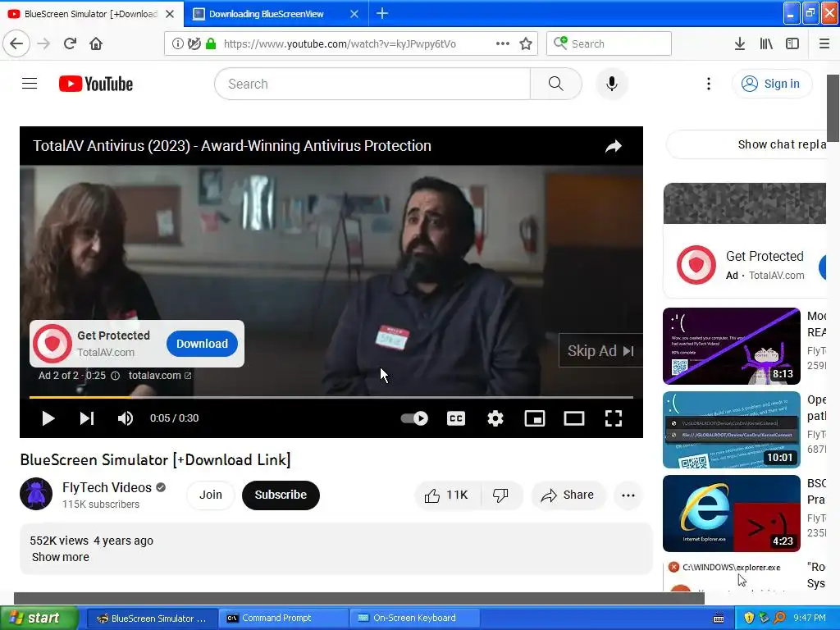Reload the current page
840x630 pixels.
(71, 43)
